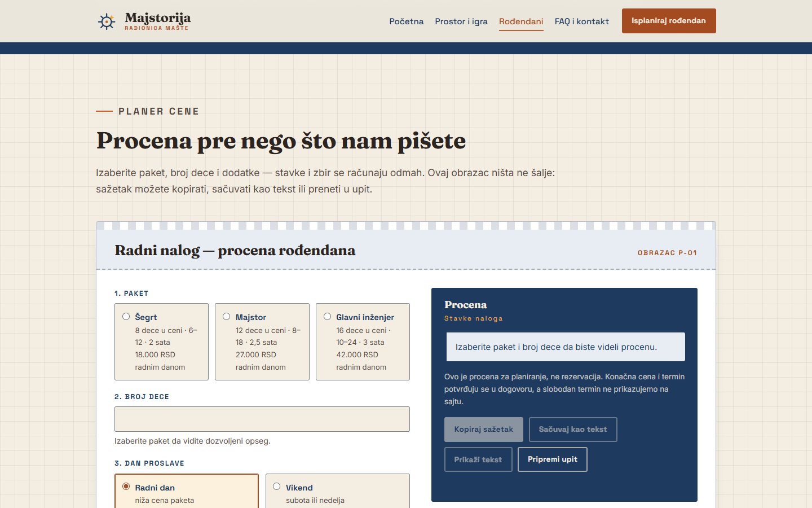Image resolution: width=812 pixels, height=508 pixels.
Task: Click Sačuvaj kao tekst button
Action: click(573, 430)
